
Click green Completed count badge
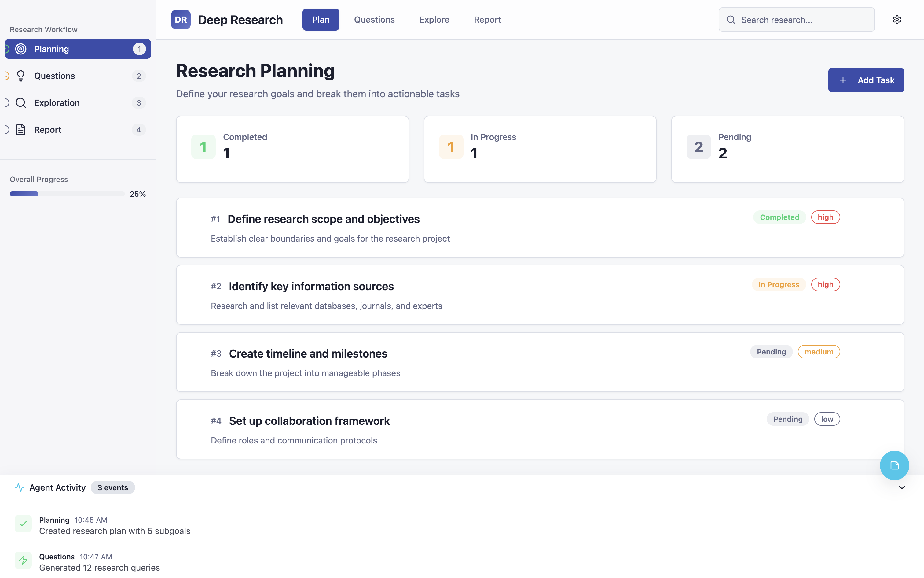click(203, 147)
